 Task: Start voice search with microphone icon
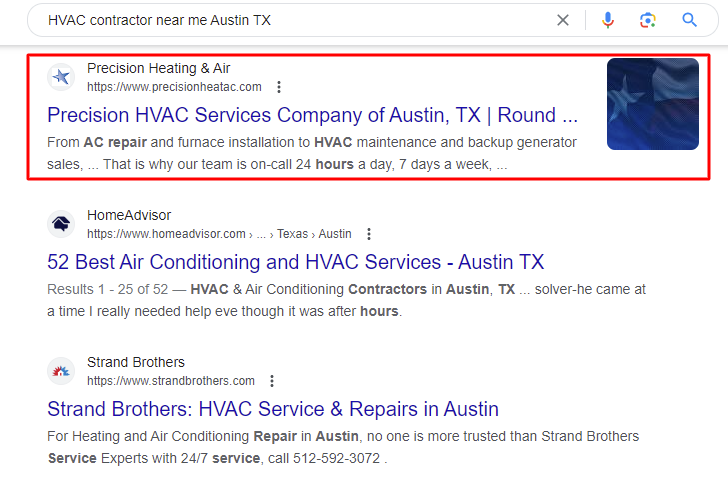click(x=607, y=20)
